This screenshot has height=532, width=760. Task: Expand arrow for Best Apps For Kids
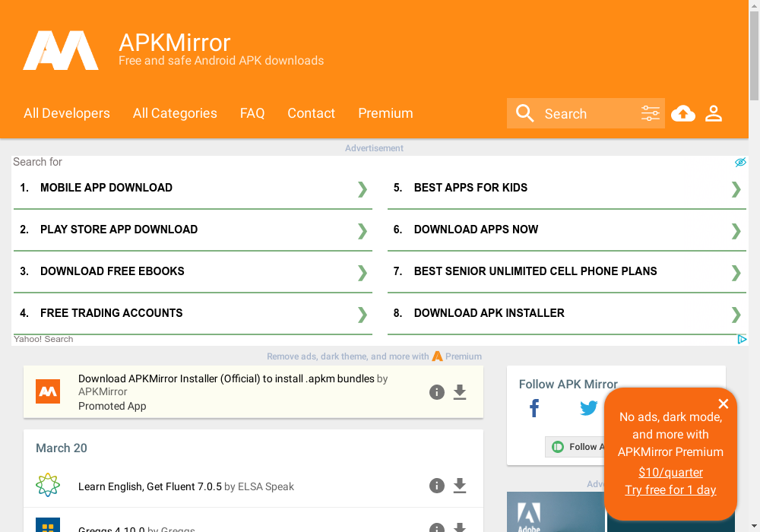point(736,189)
